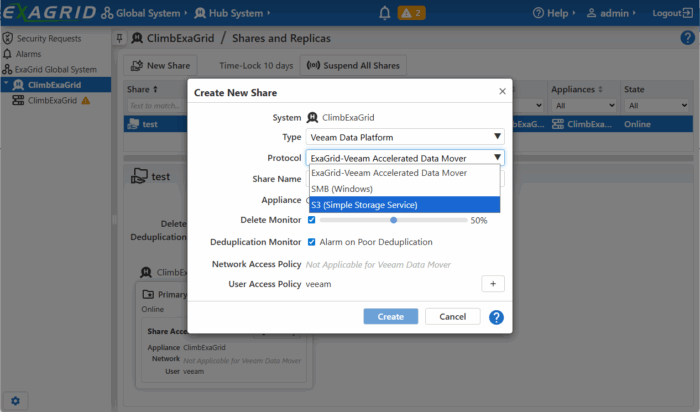
Task: Uncheck Alarm on Poor Deduplication
Action: [312, 242]
